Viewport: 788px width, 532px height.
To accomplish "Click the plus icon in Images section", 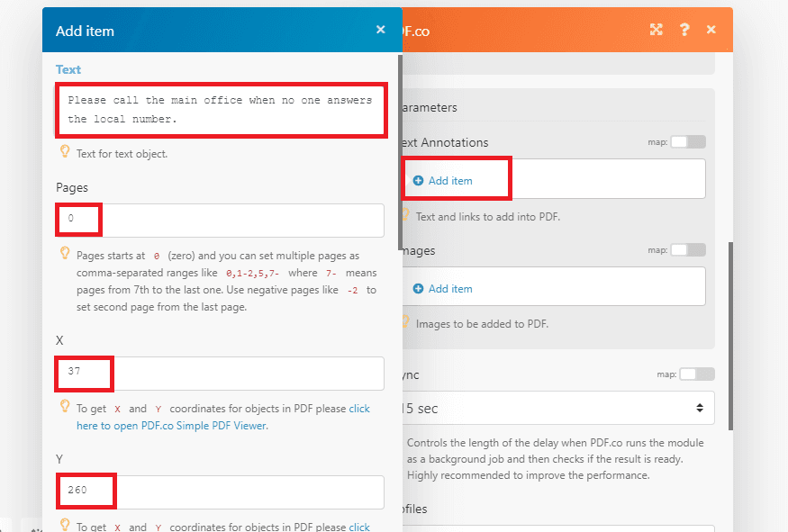I will pos(418,289).
